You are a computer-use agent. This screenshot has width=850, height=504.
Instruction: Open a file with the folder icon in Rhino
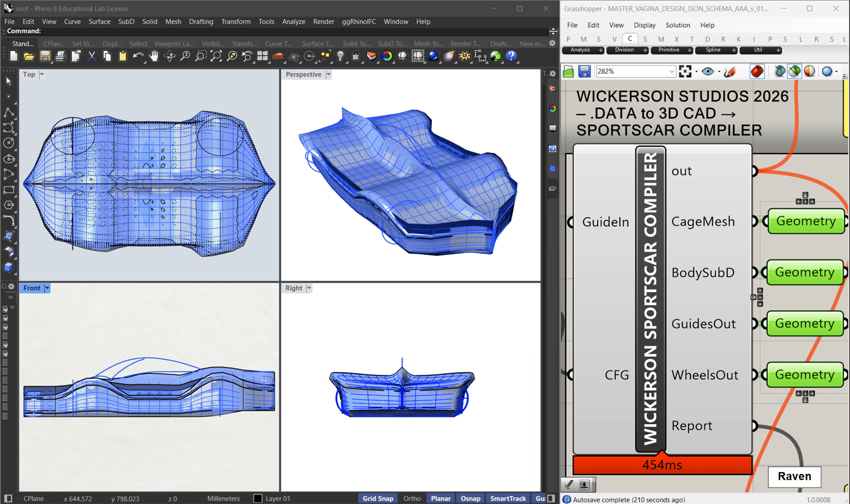click(x=29, y=56)
